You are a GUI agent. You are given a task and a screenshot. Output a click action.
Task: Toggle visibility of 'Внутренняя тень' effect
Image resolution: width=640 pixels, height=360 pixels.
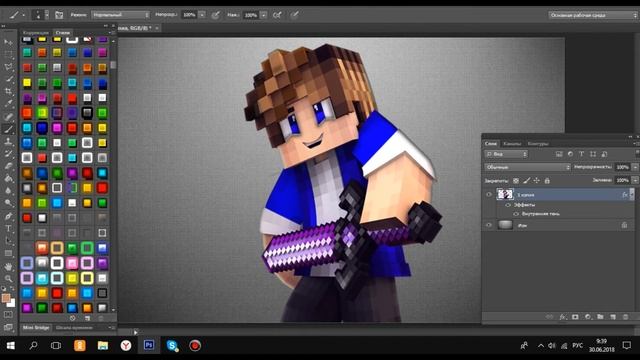click(516, 214)
